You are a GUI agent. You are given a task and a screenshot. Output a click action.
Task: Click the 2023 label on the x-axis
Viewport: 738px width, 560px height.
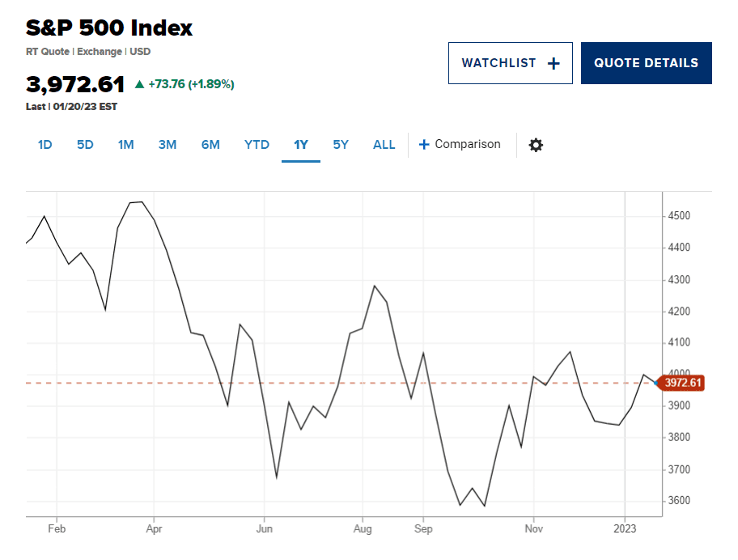pos(625,529)
